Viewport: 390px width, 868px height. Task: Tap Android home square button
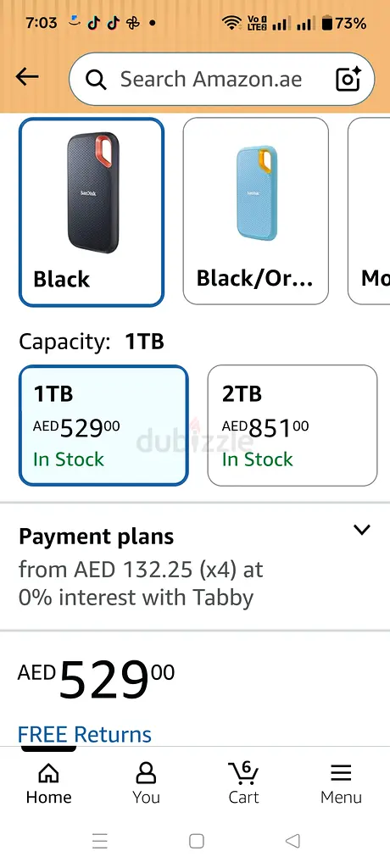[x=196, y=842]
